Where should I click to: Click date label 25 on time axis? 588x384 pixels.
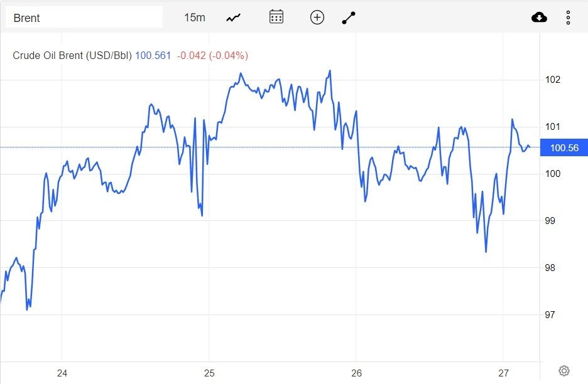tap(209, 373)
